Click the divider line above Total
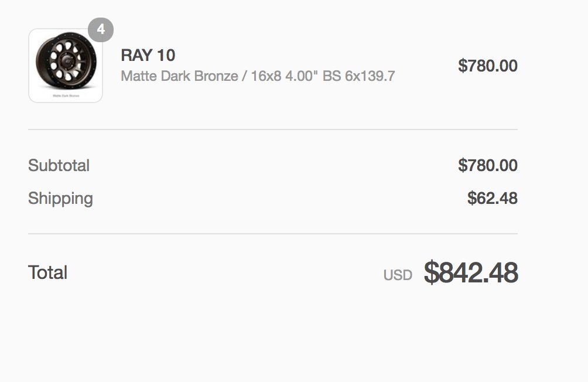588x382 pixels. coord(273,234)
